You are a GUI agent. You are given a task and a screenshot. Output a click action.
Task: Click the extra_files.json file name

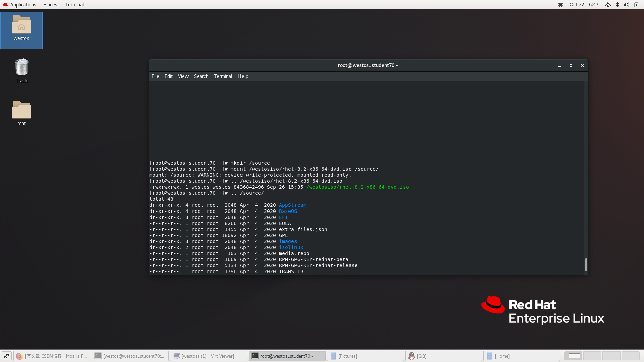(303, 230)
